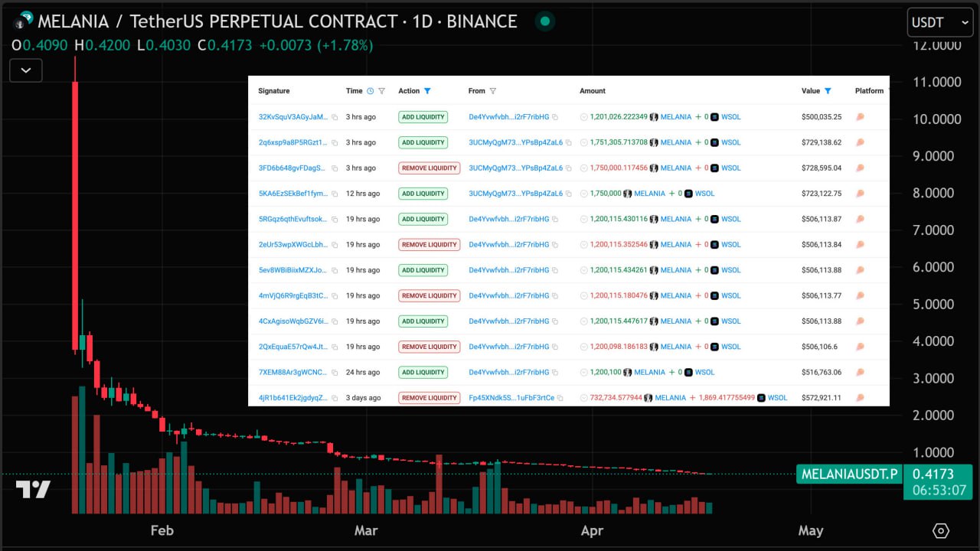
Task: Open transaction 5ev8WBiBiixMZXJo signature link
Action: coord(293,270)
